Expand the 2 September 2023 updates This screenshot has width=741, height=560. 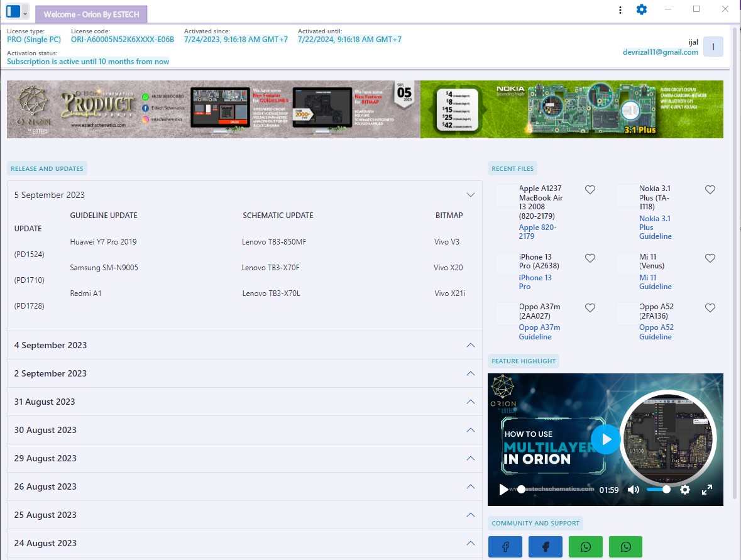point(470,373)
